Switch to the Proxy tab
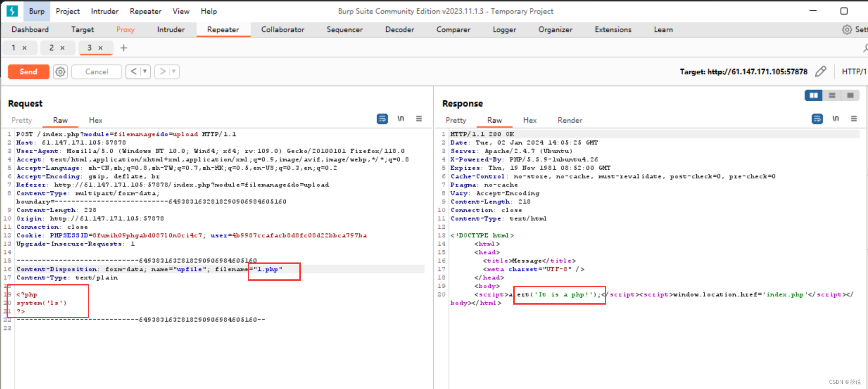This screenshot has width=868, height=389. click(125, 30)
